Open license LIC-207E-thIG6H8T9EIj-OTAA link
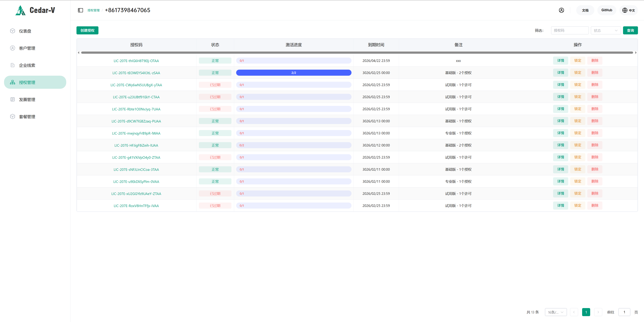Viewport: 644px width, 322px height. pos(136,61)
